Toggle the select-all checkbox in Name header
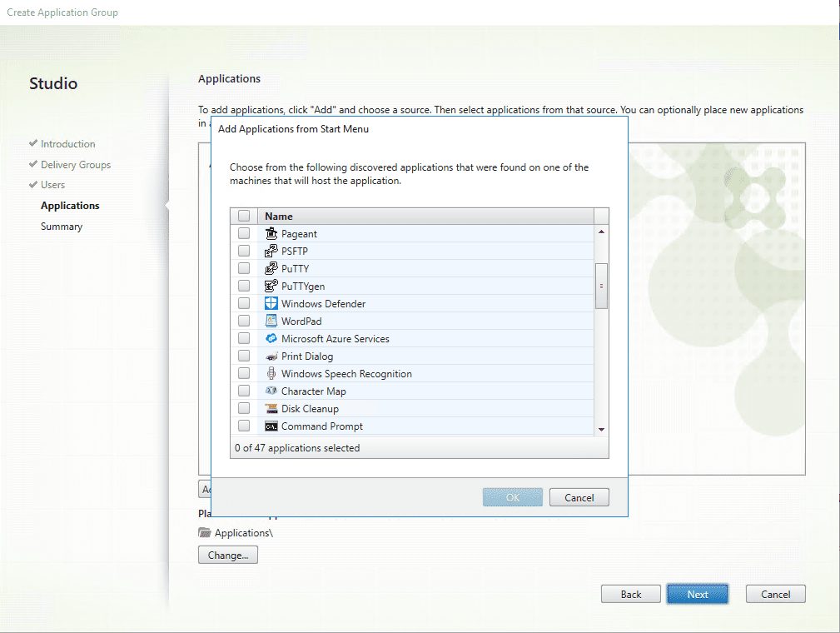840x633 pixels. click(x=244, y=216)
